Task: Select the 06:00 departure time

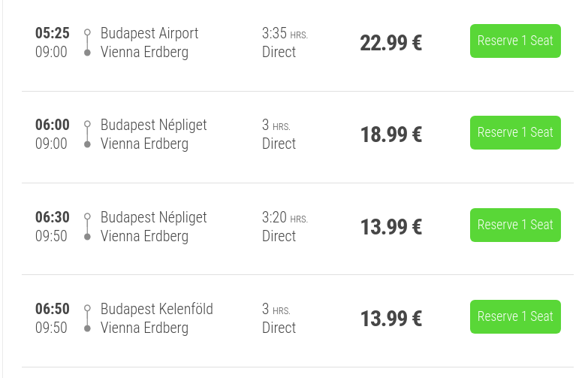Action: point(53,125)
